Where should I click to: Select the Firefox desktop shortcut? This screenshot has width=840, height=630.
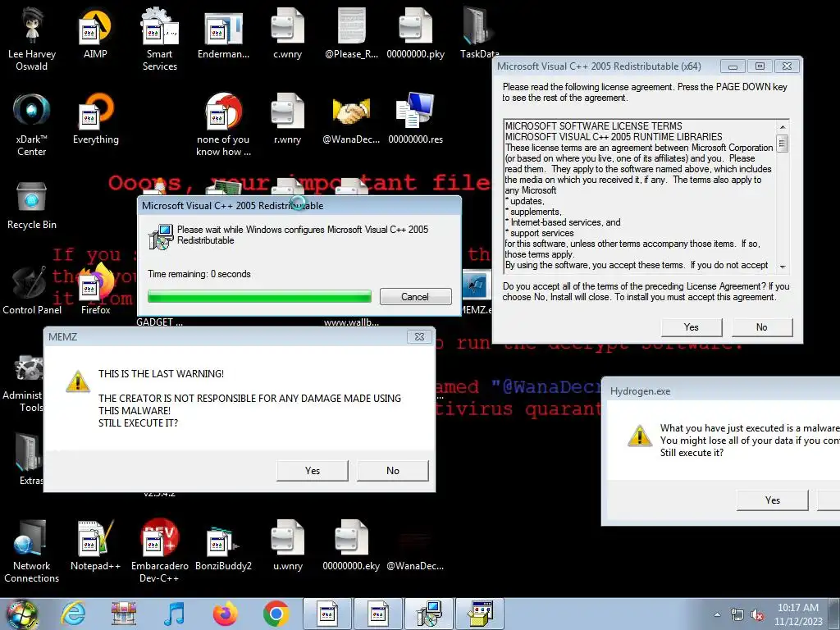(x=96, y=290)
